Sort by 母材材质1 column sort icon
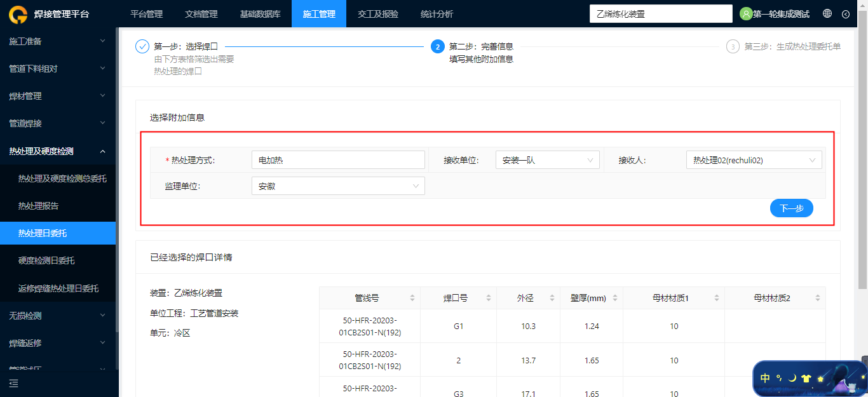This screenshot has height=397, width=868. (x=717, y=298)
